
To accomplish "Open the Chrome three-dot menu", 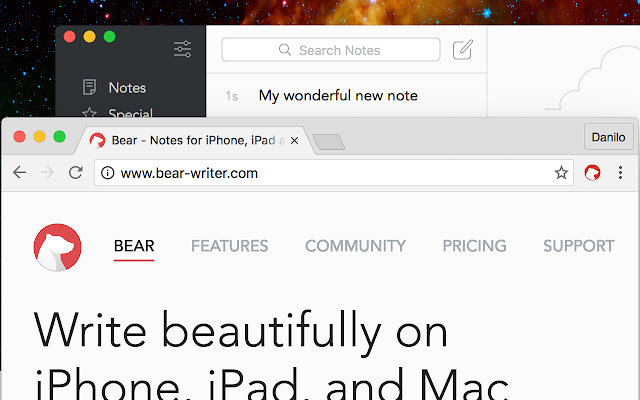I will pos(620,173).
